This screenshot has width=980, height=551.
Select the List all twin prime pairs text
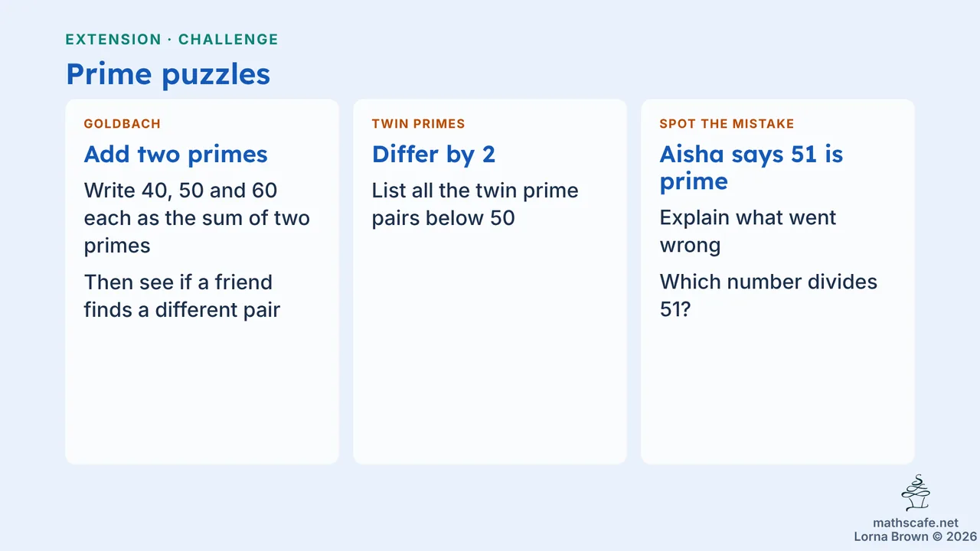[x=475, y=204]
